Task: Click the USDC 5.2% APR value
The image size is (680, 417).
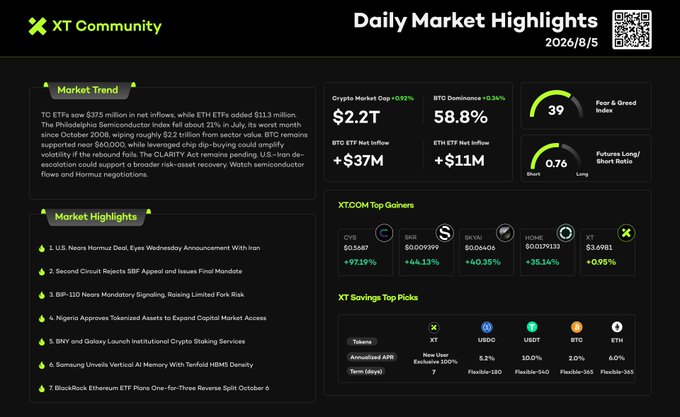Action: point(487,358)
